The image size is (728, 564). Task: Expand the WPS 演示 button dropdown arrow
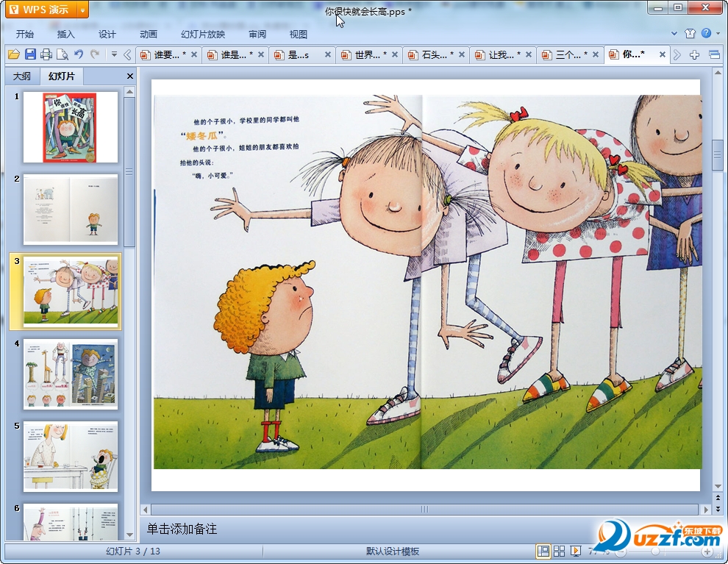coord(82,10)
